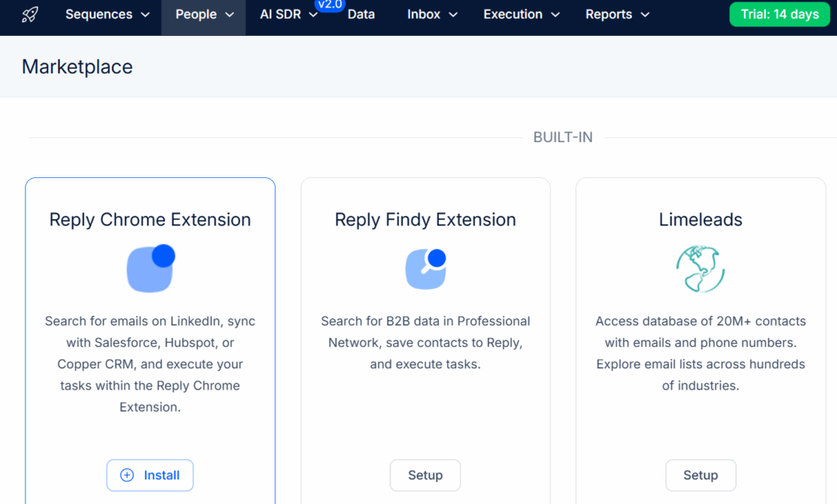Click the Reply Chrome Extension icon

tap(150, 268)
